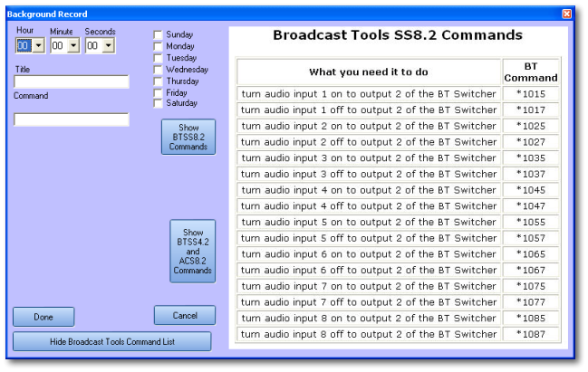Click the *1045 command cell
Image resolution: width=588 pixels, height=372 pixels.
click(531, 190)
